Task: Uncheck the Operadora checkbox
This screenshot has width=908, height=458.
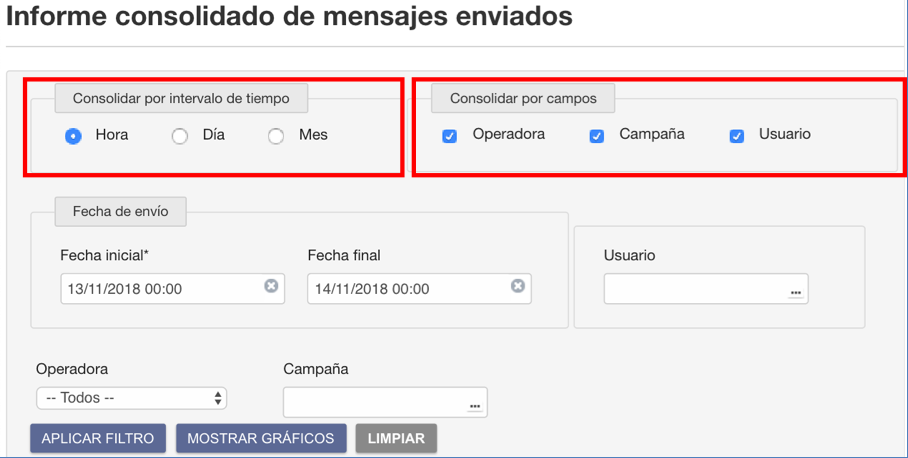Action: coord(449,137)
